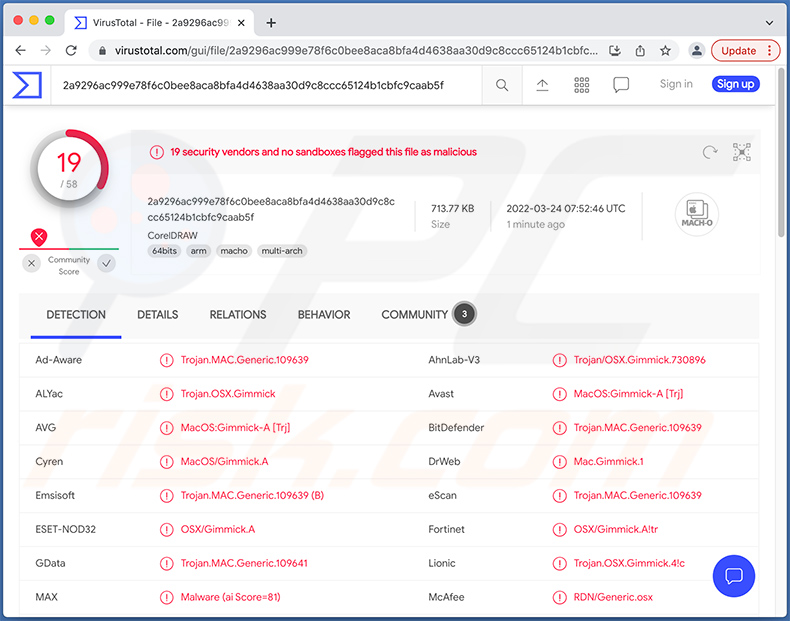This screenshot has width=790, height=621.
Task: Click the GData Trojan.MAC.Generic.109641 result
Action: pos(244,563)
